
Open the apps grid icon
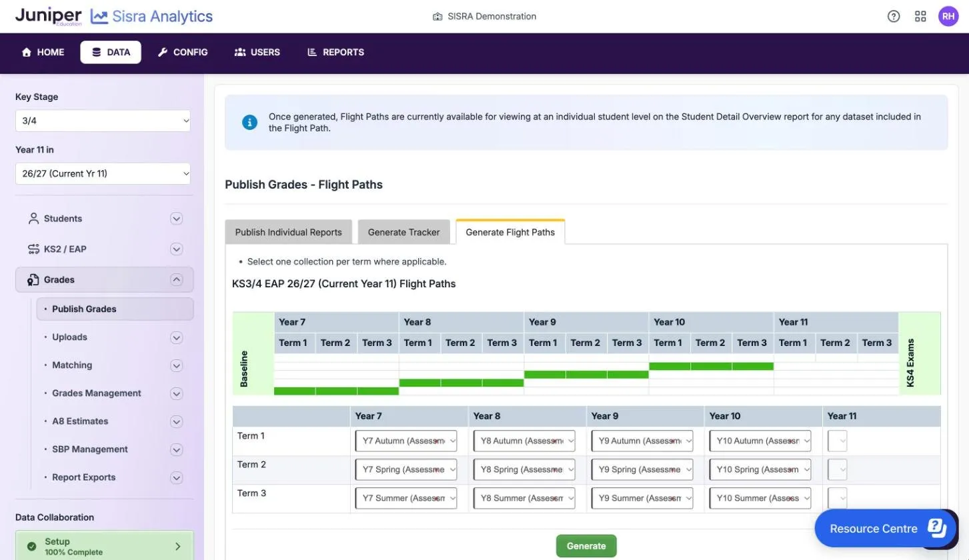pyautogui.click(x=920, y=17)
